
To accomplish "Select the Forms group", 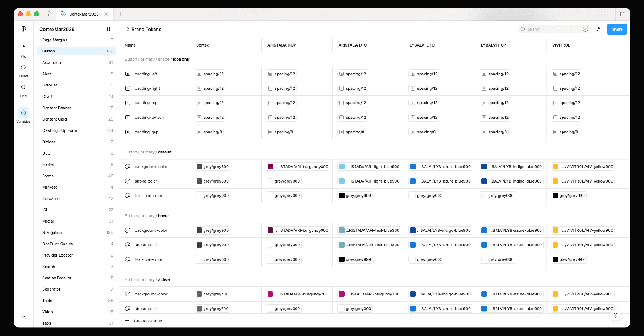I will 76,176.
